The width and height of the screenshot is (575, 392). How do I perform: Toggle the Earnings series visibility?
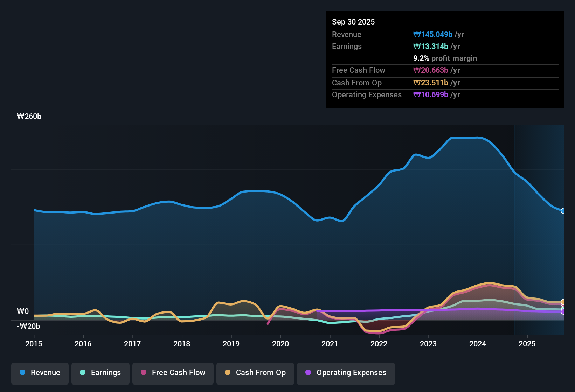tap(100, 373)
